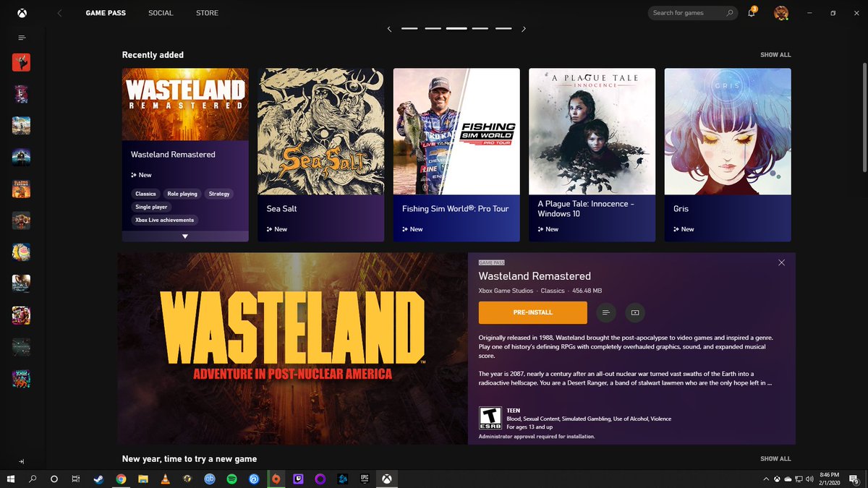This screenshot has width=868, height=488.
Task: Open Task View on the taskbar
Action: 75,479
